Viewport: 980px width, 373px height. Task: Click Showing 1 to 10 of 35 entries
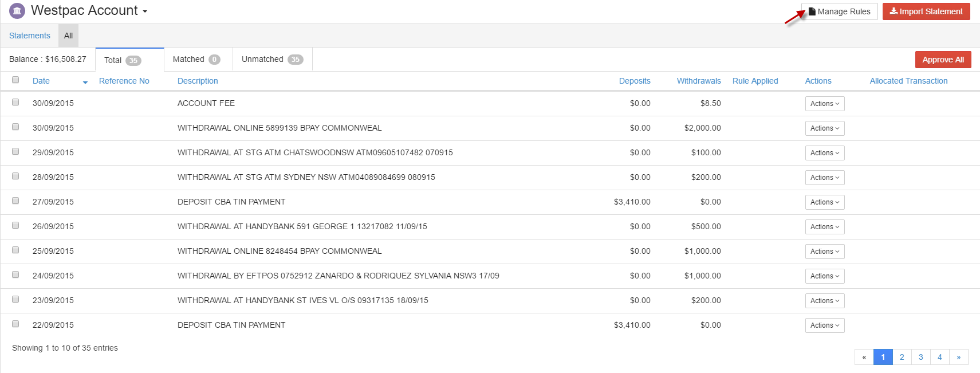[65, 348]
